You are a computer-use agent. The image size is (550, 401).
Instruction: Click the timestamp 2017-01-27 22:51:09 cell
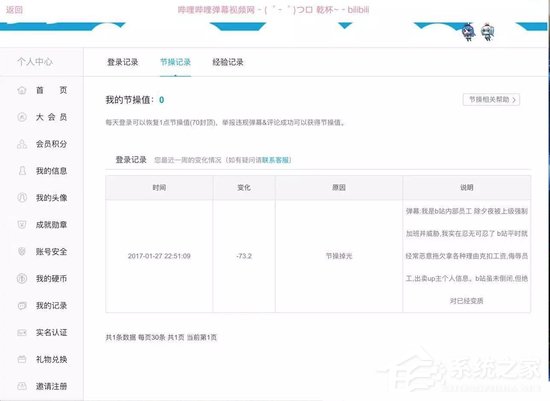[159, 256]
